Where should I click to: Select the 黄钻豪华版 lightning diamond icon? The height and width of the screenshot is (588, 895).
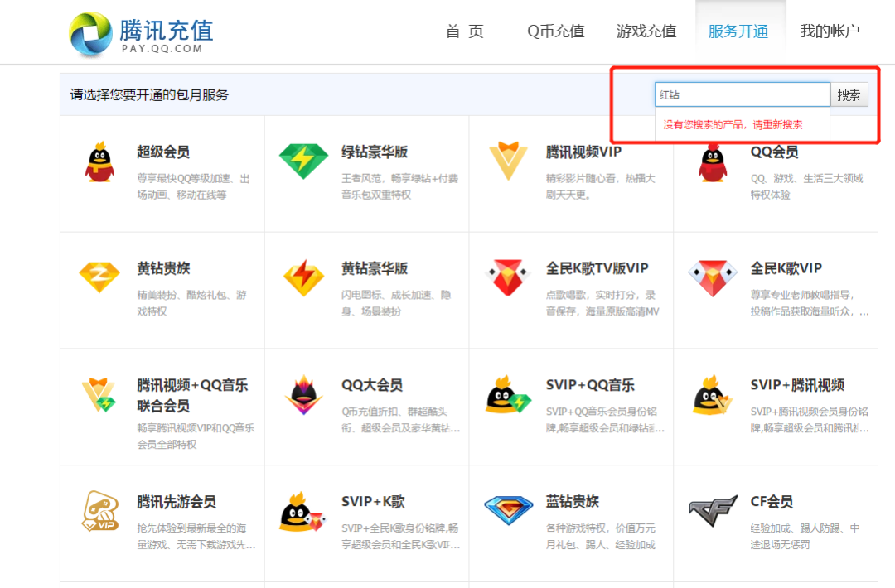pyautogui.click(x=303, y=277)
